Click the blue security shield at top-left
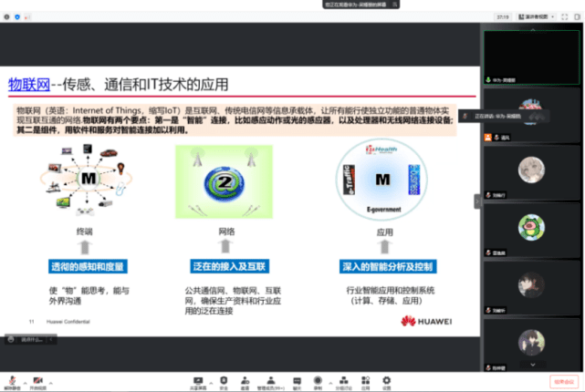The height and width of the screenshot is (392, 585). click(x=17, y=16)
